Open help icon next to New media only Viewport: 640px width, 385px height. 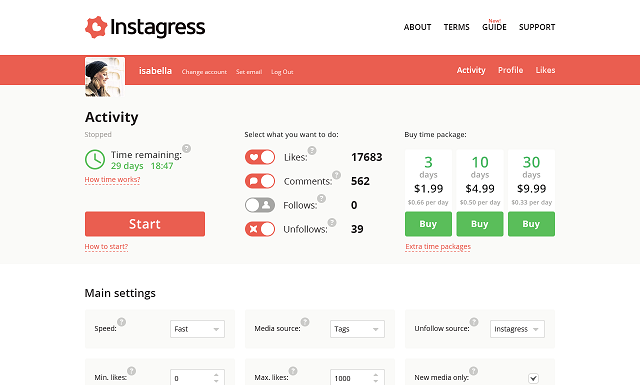(x=473, y=371)
